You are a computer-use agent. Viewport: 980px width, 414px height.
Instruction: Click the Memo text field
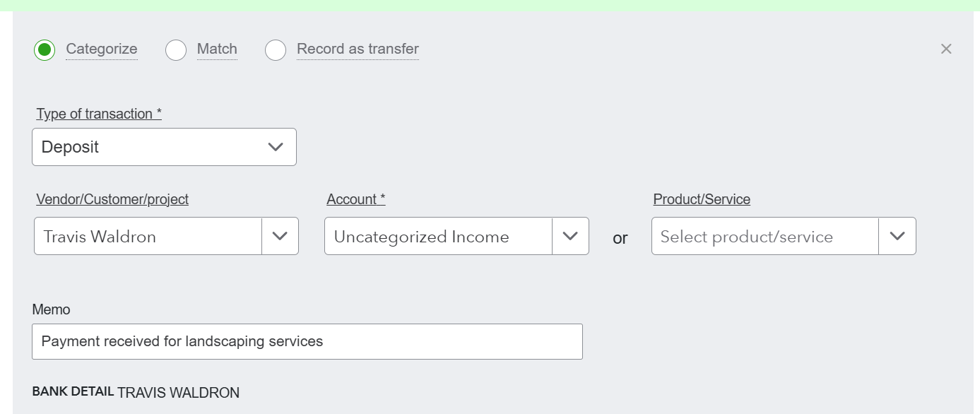coord(307,342)
